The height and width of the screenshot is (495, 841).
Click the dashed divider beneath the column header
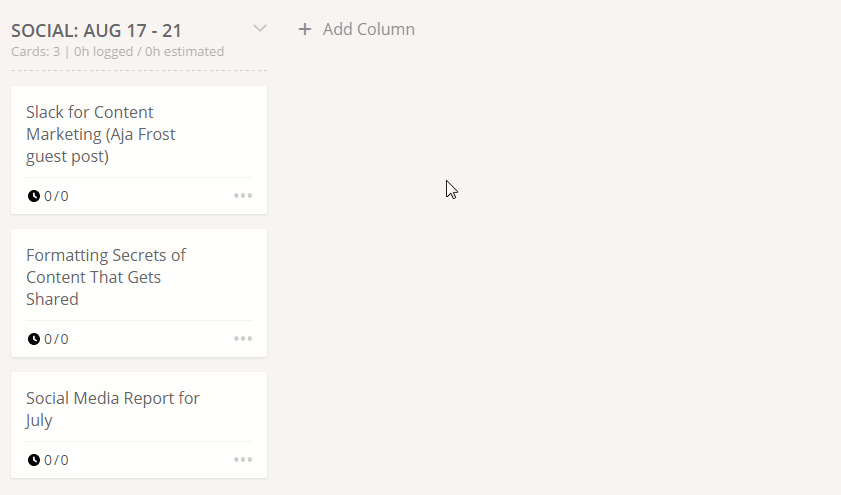139,70
